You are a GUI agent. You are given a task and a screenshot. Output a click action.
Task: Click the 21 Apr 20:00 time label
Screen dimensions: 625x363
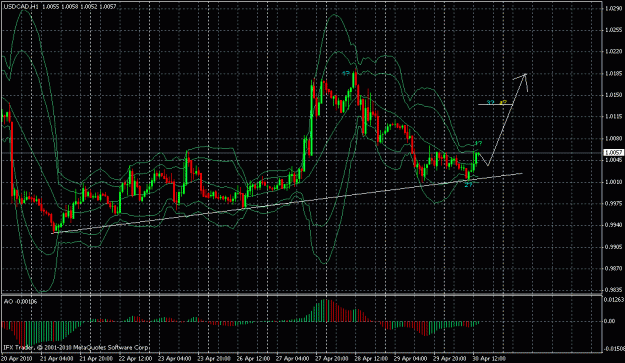pos(96,358)
